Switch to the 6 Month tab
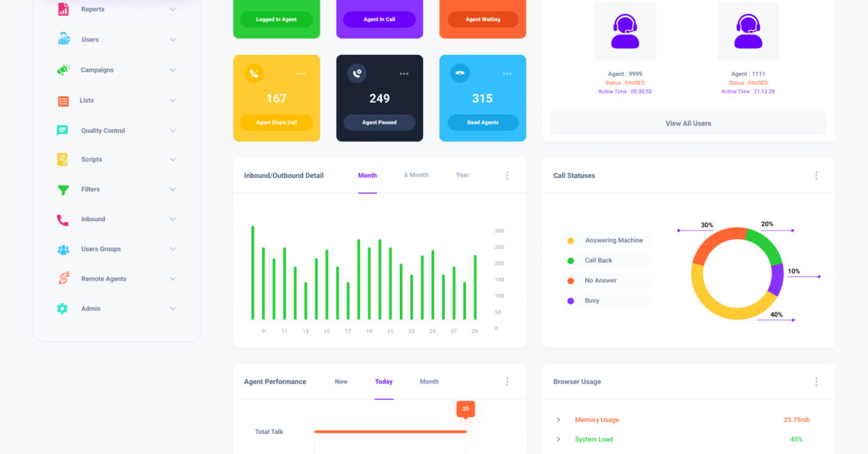This screenshot has height=454, width=868. click(416, 176)
